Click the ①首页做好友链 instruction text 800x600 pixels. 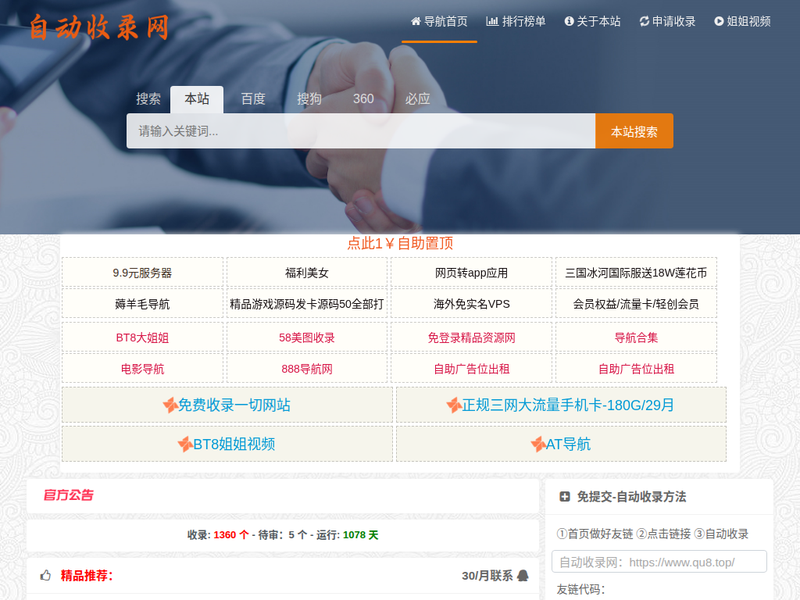[x=595, y=534]
